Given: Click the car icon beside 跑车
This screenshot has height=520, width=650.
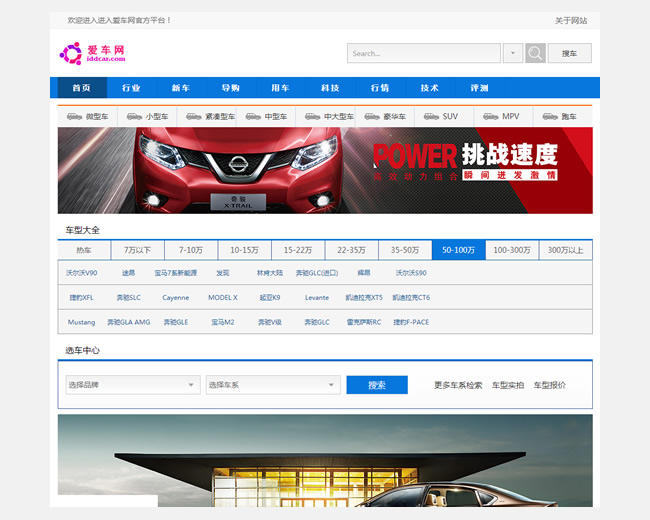Looking at the screenshot, I should [x=550, y=117].
